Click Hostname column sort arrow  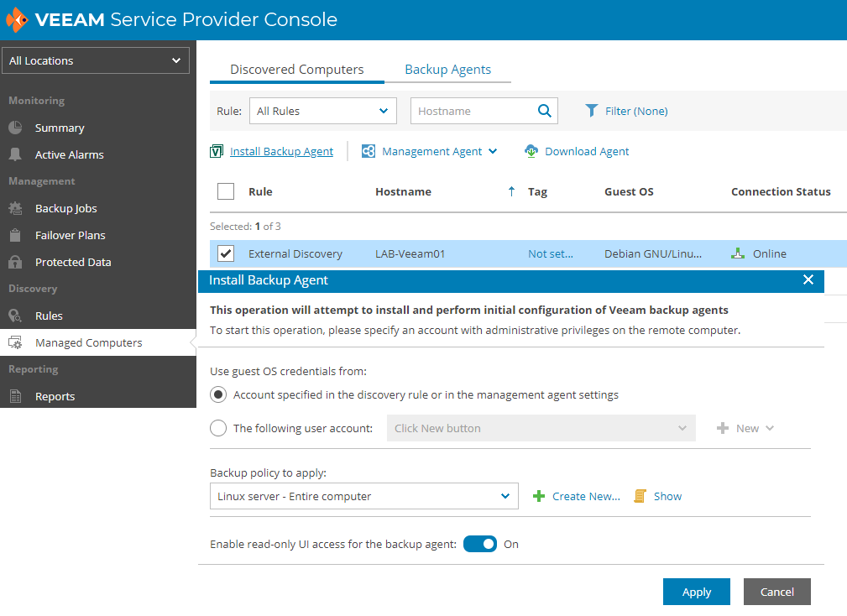(511, 191)
